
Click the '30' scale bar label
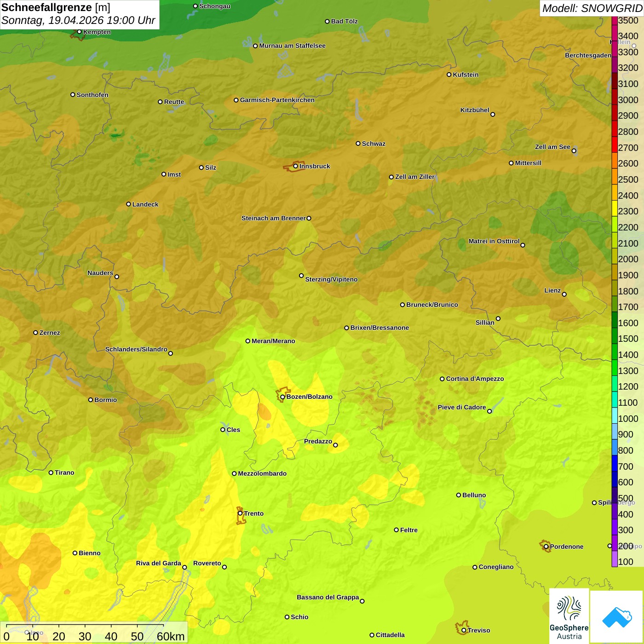click(85, 636)
